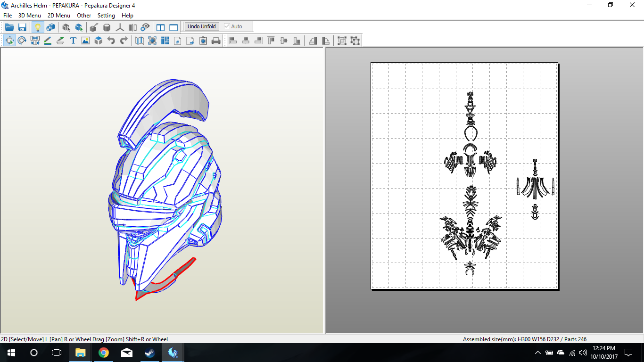Click the gray mirrored panels icon
Image resolution: width=644 pixels, height=362 pixels.
(x=132, y=27)
